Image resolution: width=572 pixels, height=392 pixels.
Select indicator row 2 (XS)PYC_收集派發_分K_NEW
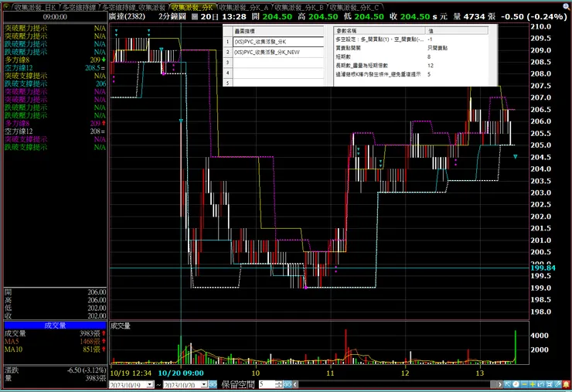pyautogui.click(x=278, y=53)
